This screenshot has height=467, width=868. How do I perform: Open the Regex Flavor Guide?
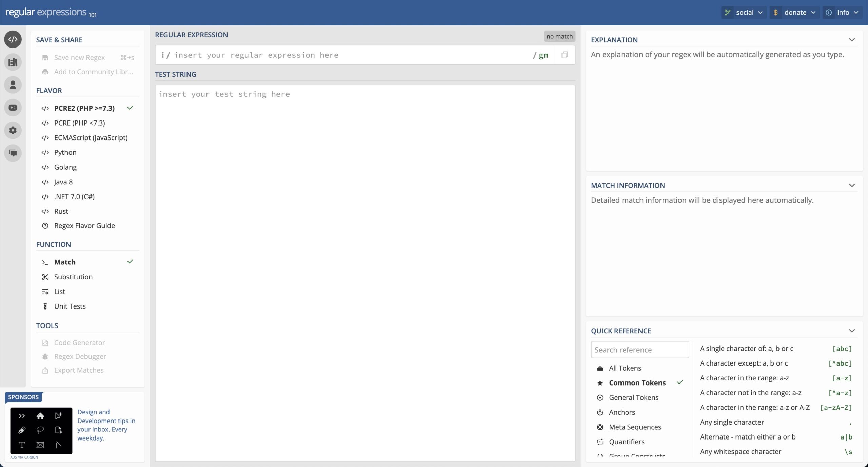click(84, 225)
